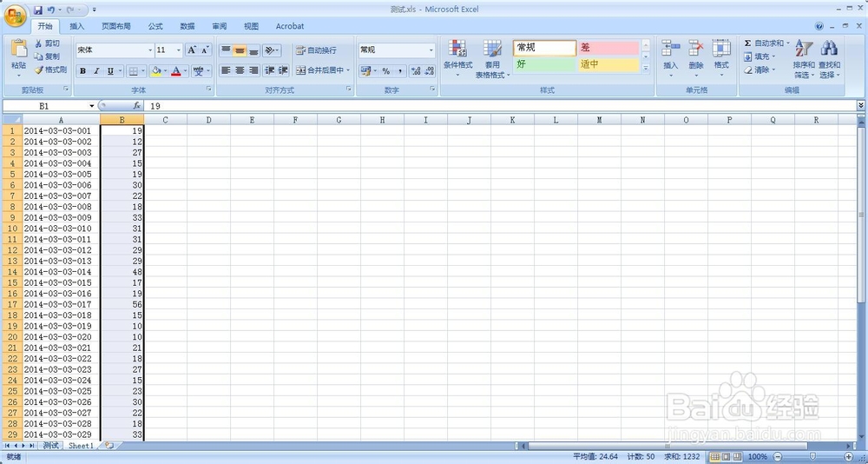
Task: Apply the 差 cell style
Action: (x=608, y=49)
